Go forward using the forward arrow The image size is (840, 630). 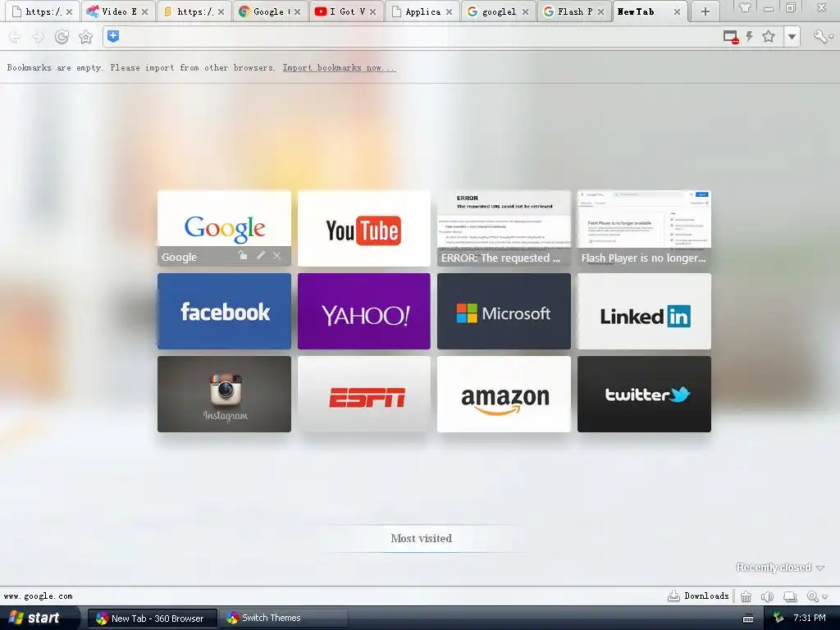38,37
